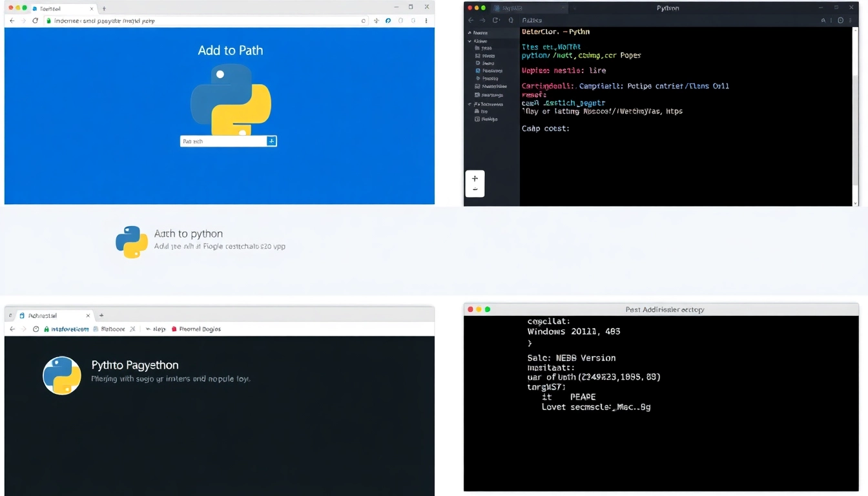Click the round Python logo on the dark webpage

pyautogui.click(x=62, y=375)
